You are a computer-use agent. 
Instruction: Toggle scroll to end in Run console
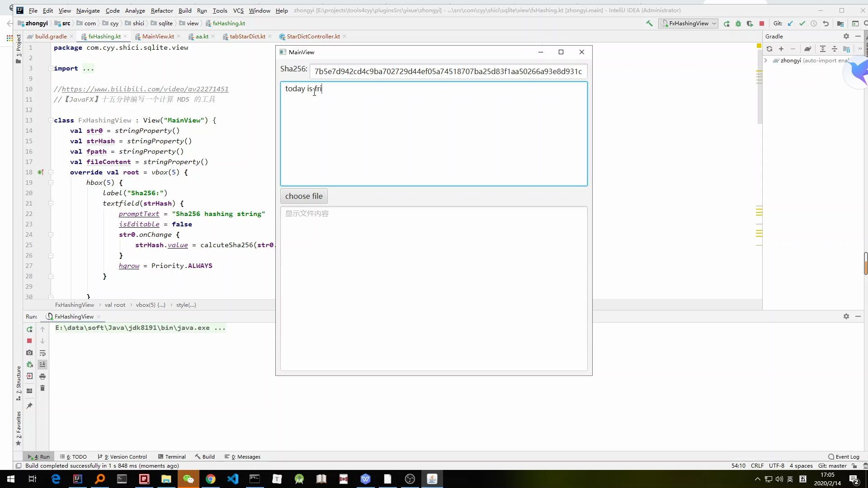pyautogui.click(x=42, y=365)
